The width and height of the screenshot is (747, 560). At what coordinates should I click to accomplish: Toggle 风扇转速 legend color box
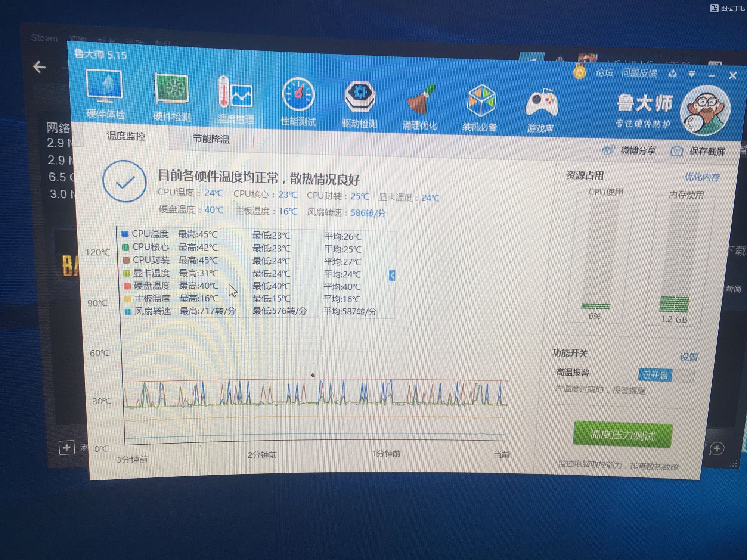pos(128,311)
